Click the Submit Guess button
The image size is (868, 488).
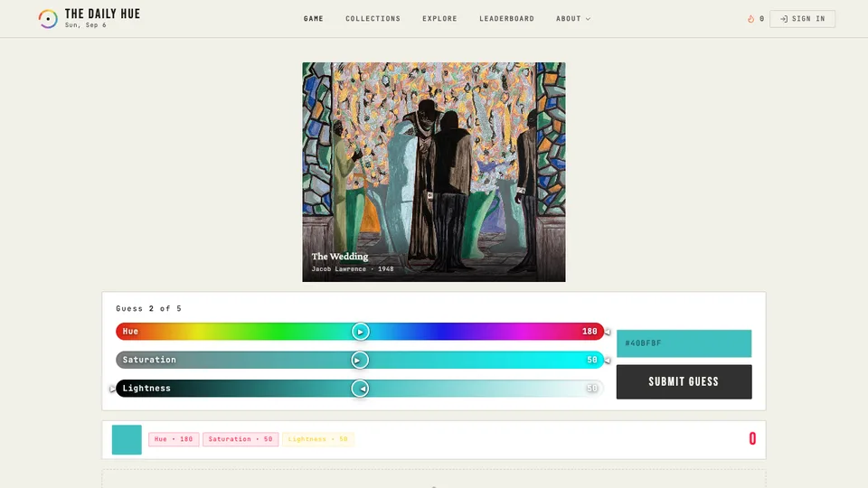[x=684, y=381]
